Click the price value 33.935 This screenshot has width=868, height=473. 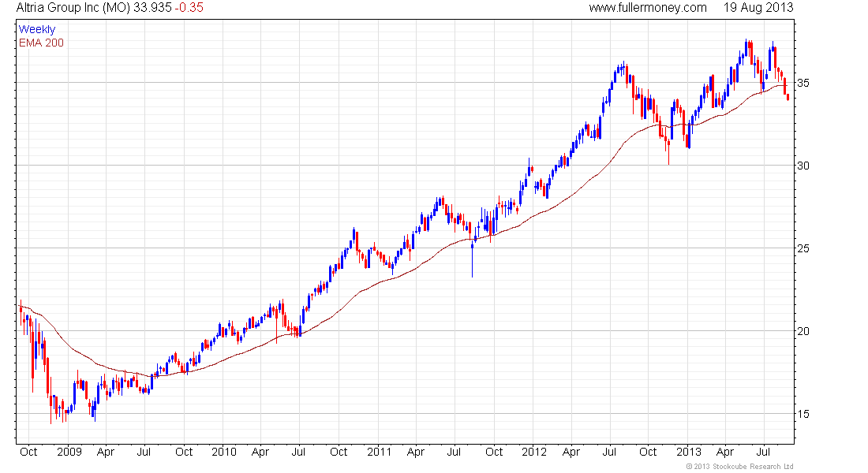(152, 8)
